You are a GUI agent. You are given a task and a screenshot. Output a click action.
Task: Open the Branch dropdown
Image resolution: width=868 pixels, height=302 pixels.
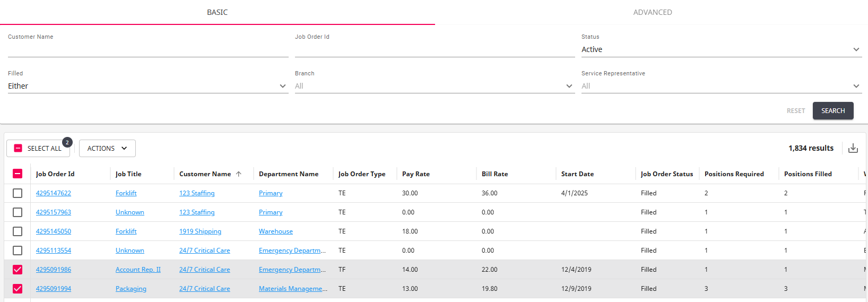(434, 86)
